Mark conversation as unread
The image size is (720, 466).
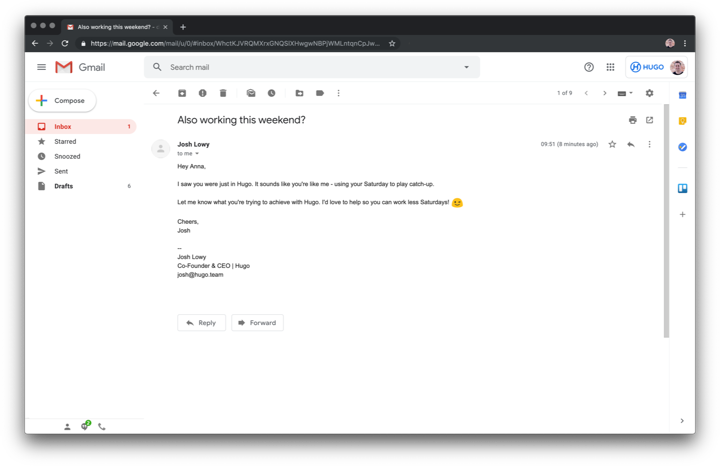tap(251, 93)
